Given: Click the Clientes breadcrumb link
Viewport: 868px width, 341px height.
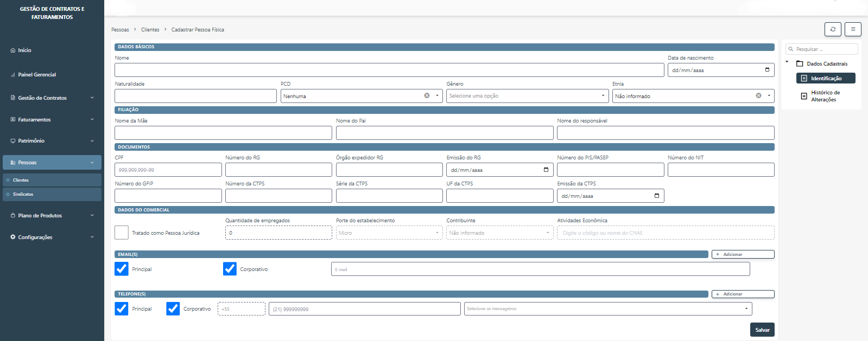Looking at the screenshot, I should point(150,30).
